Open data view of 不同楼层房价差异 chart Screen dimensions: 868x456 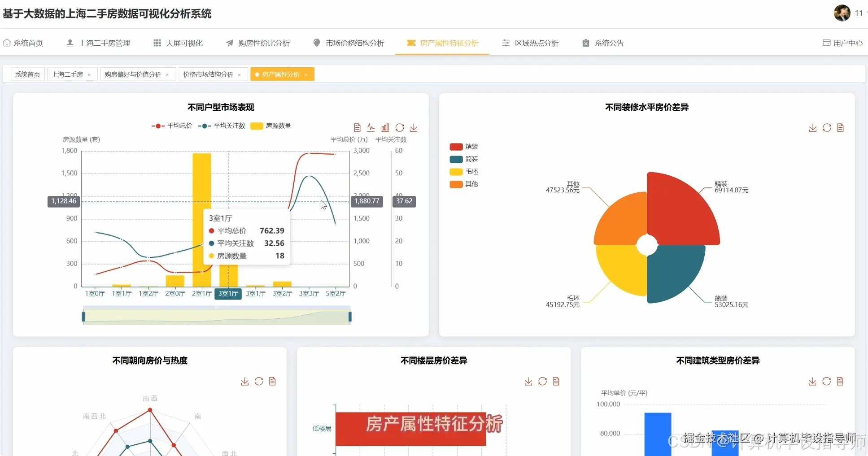tap(557, 381)
